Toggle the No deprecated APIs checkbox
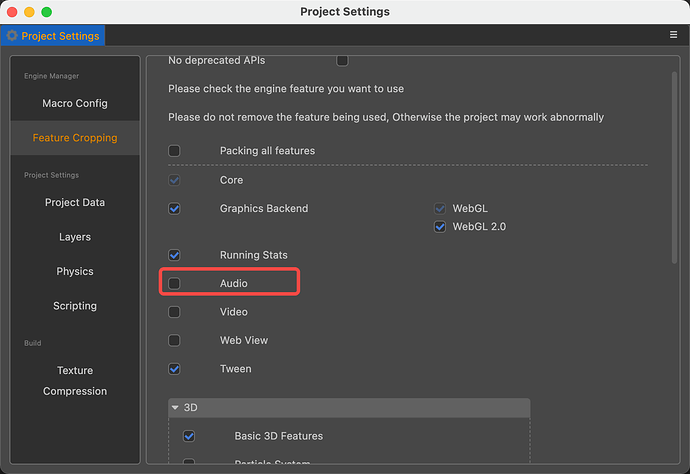The height and width of the screenshot is (474, 690). tap(342, 61)
